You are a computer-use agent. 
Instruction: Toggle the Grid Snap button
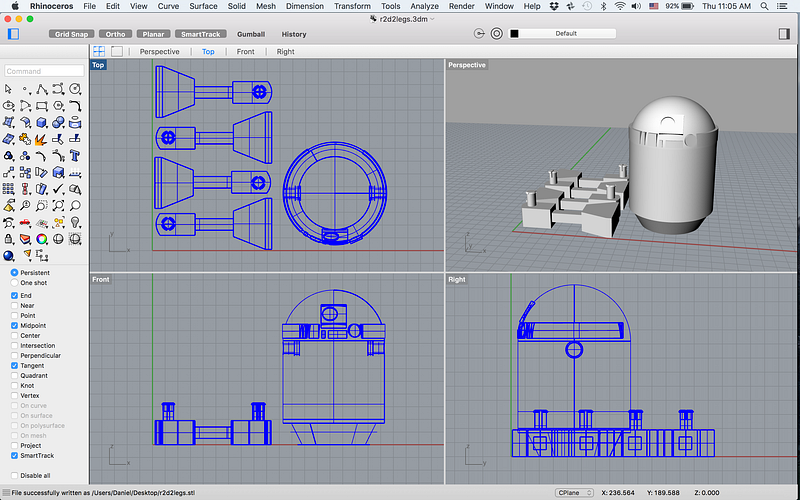coord(71,34)
